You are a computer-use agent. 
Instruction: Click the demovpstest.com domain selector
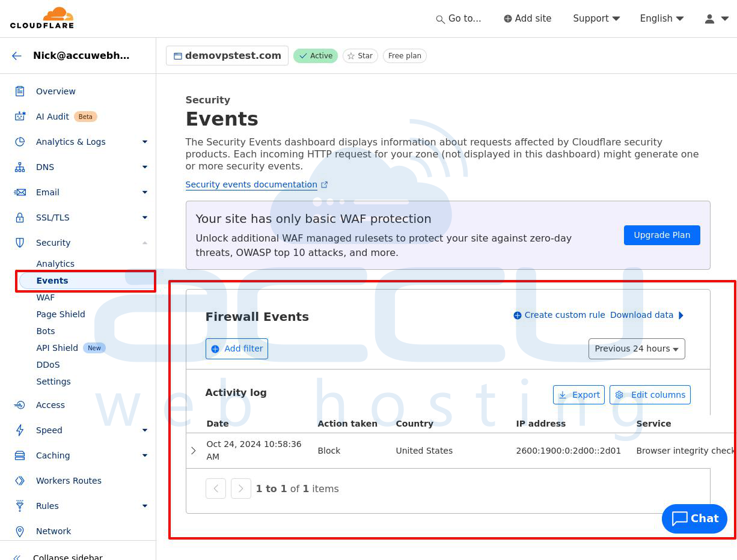227,56
